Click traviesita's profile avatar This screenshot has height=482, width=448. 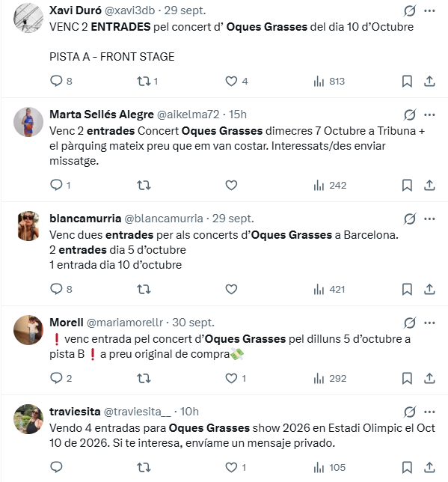pos(28,418)
